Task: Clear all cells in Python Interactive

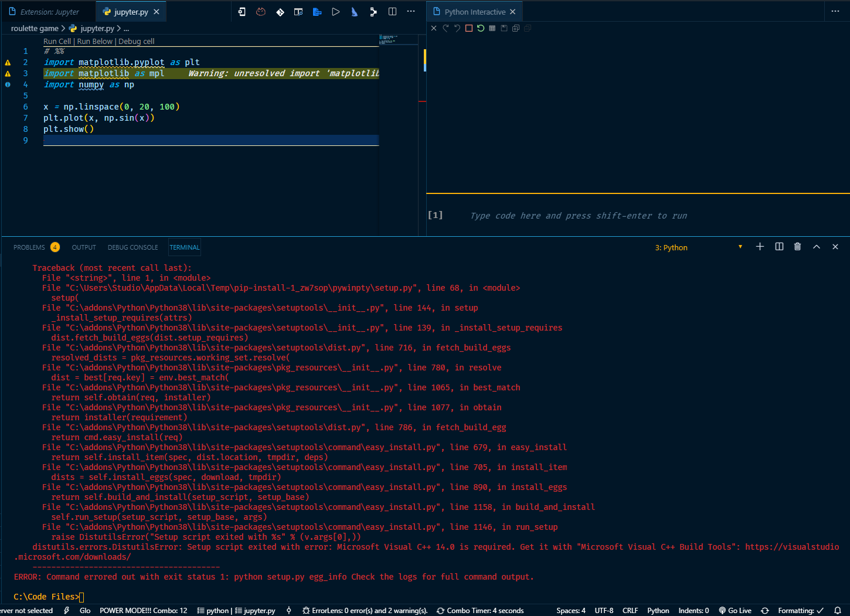Action: (434, 28)
